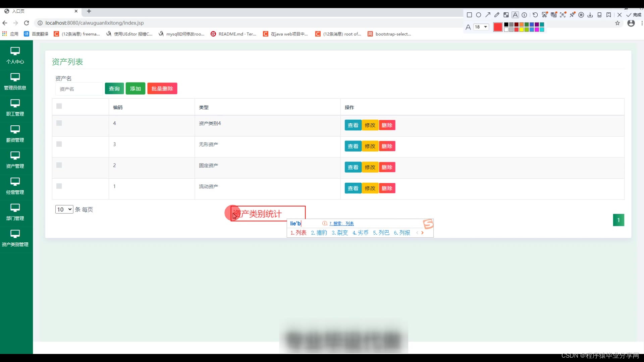This screenshot has height=362, width=644.
Task: Show next IME candidate page arrow
Action: point(422,233)
